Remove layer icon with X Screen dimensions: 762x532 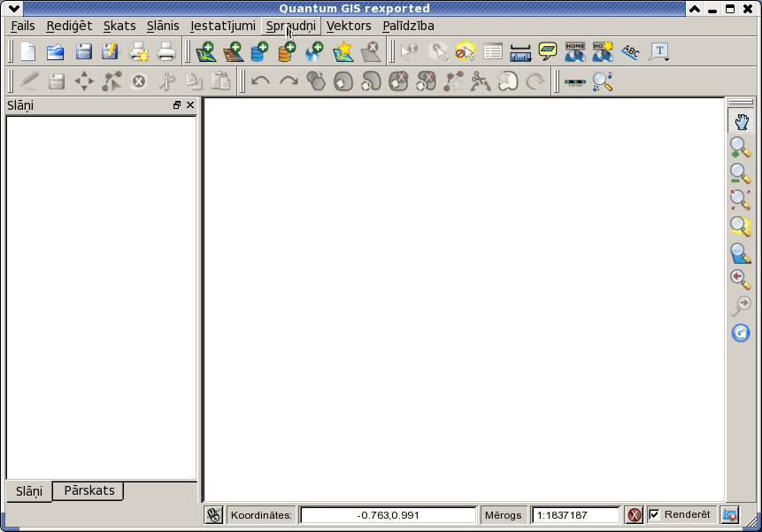tap(371, 51)
